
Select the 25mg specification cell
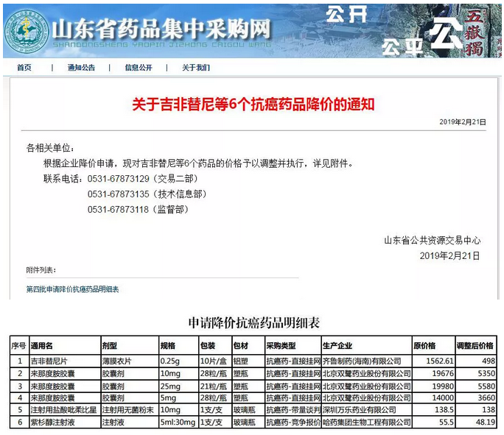click(179, 386)
